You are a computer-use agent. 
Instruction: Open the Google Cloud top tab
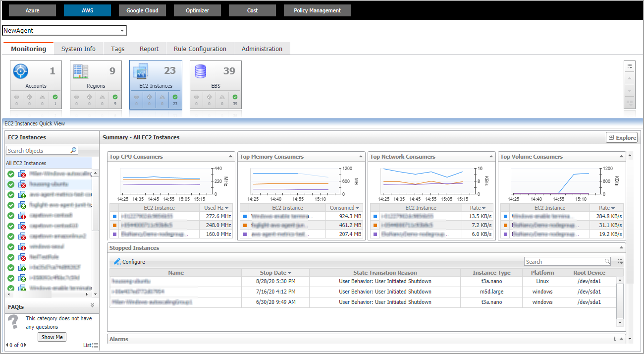click(142, 10)
